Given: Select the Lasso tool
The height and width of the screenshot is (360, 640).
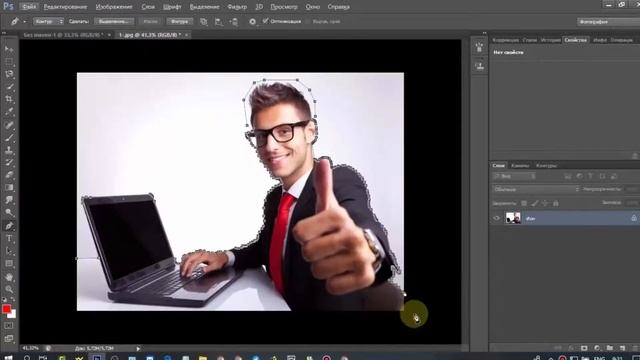Looking at the screenshot, I should click(9, 74).
